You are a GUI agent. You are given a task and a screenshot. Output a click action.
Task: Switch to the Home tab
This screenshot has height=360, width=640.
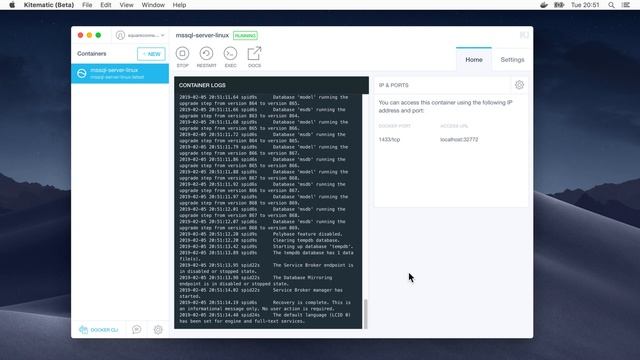pos(474,60)
